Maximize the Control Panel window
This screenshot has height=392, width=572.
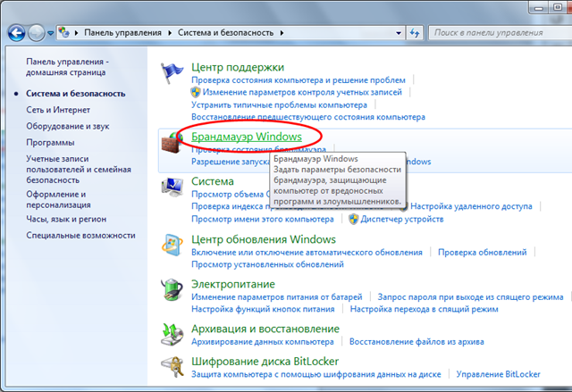(x=558, y=8)
